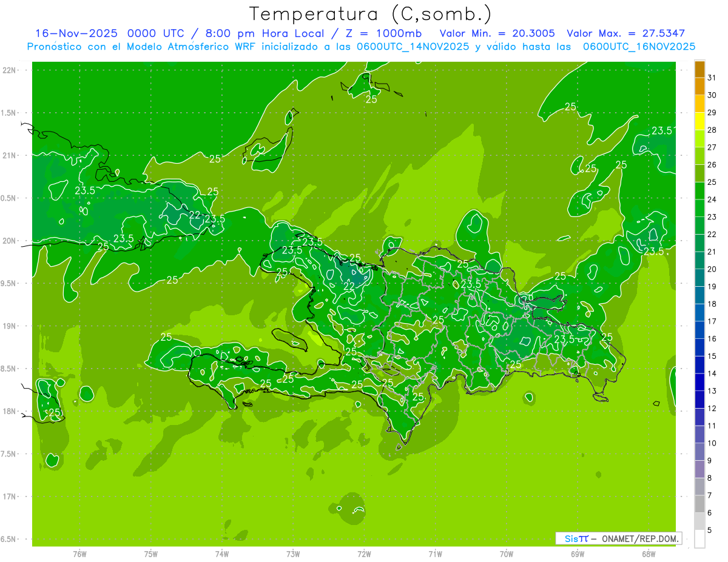Click the longitude axis label '70W'
Viewport: 728px width, 562px height.
click(507, 554)
